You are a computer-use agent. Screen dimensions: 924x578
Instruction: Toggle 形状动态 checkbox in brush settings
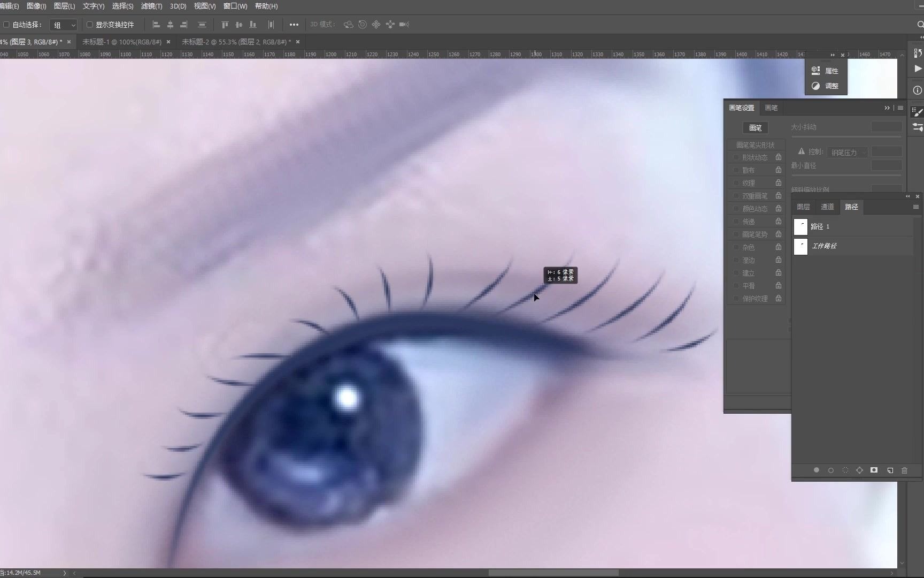736,157
